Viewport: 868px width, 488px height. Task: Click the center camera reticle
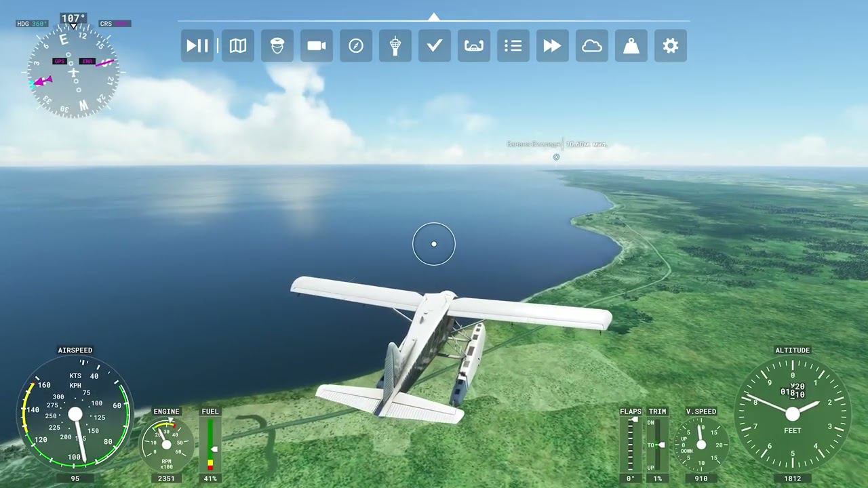434,244
